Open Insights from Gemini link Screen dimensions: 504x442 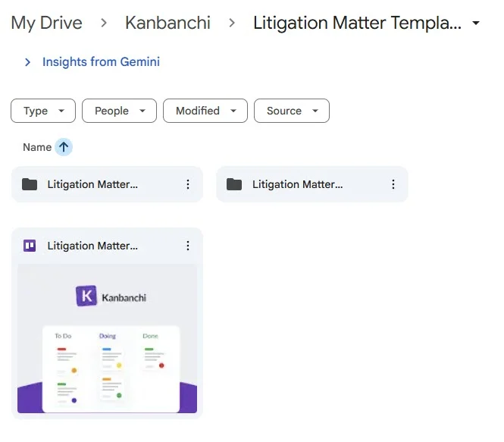(101, 61)
